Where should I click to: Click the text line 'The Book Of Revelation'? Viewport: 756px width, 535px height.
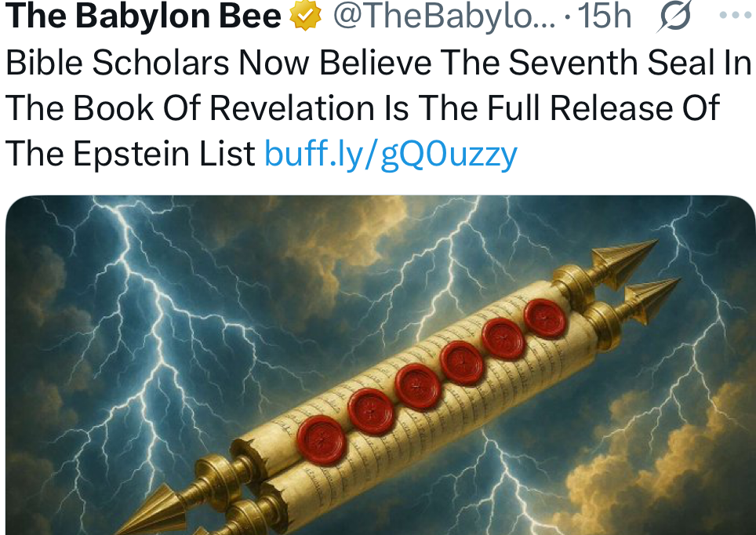pyautogui.click(x=362, y=107)
